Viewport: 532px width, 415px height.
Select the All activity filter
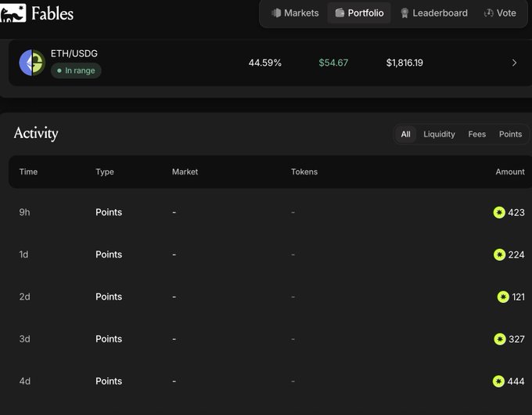[406, 134]
